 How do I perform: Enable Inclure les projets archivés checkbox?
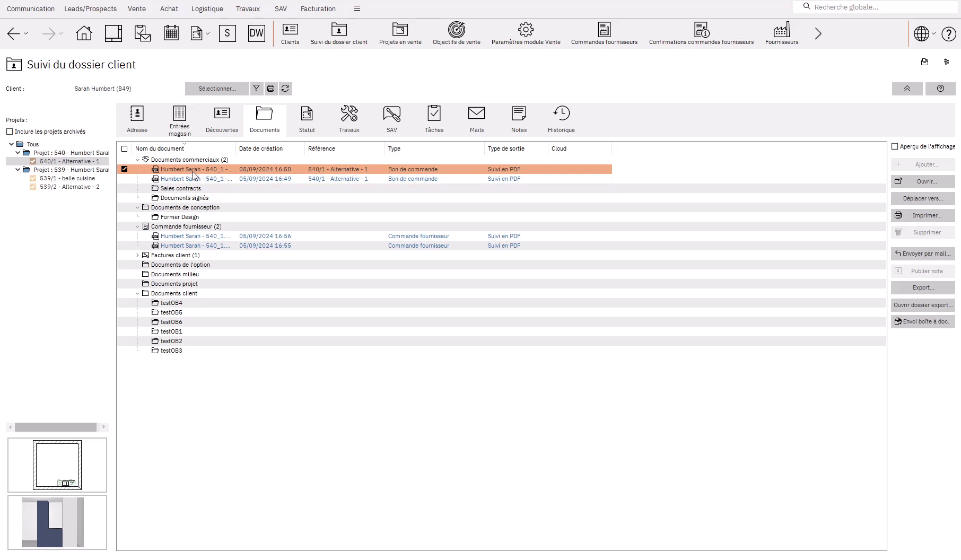click(10, 132)
